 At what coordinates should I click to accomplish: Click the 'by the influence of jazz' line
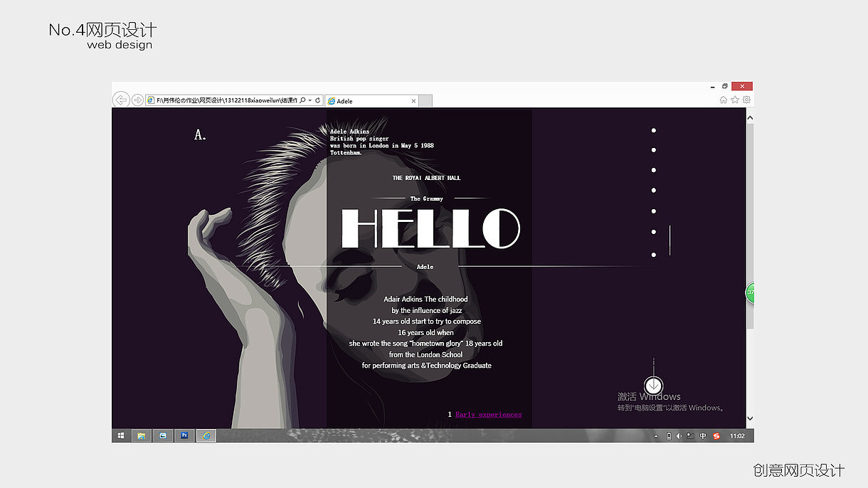pos(426,311)
